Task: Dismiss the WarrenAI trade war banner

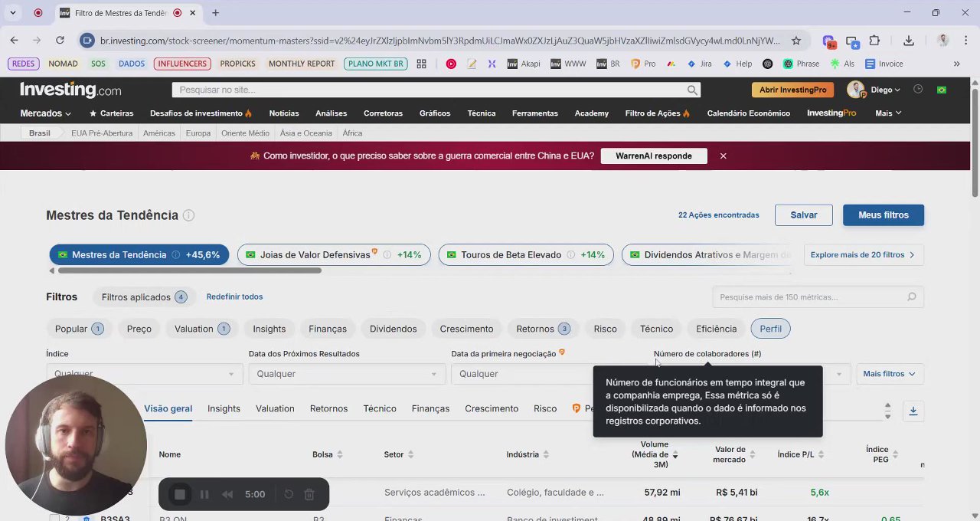Action: click(x=723, y=156)
